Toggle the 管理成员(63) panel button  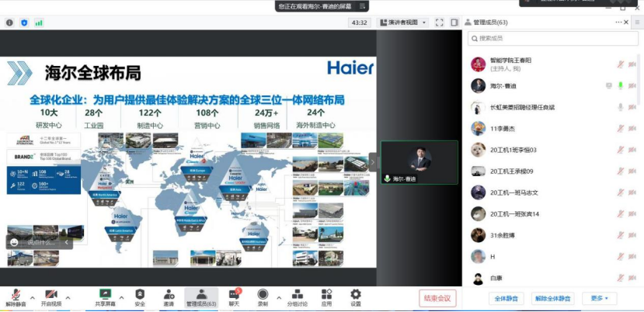click(x=201, y=299)
